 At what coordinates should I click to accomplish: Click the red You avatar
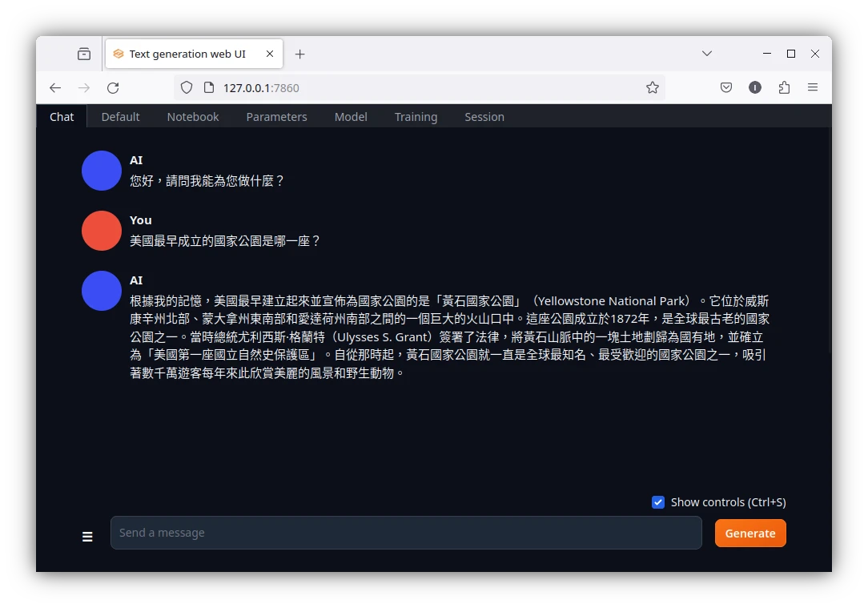pyautogui.click(x=101, y=230)
